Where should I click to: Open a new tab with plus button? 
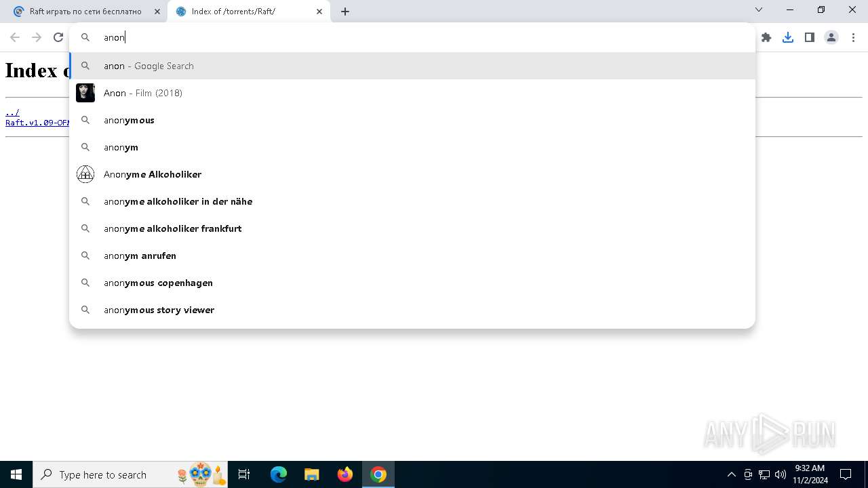pyautogui.click(x=345, y=12)
